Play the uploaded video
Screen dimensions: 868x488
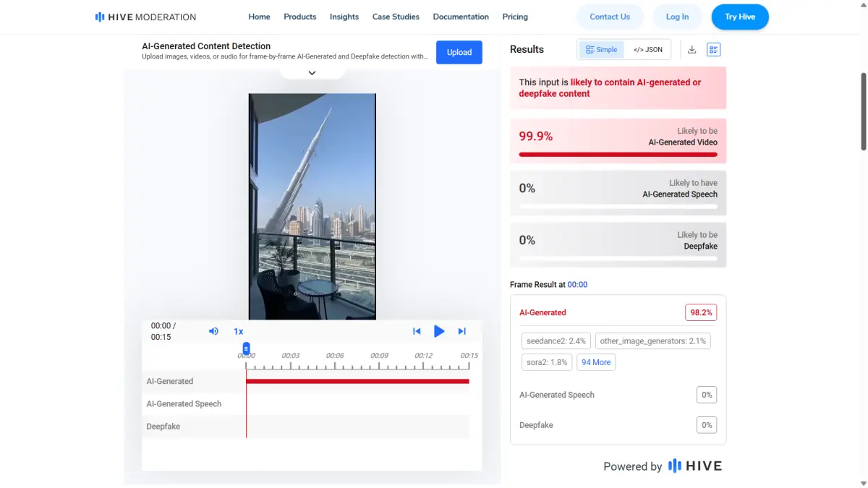439,331
